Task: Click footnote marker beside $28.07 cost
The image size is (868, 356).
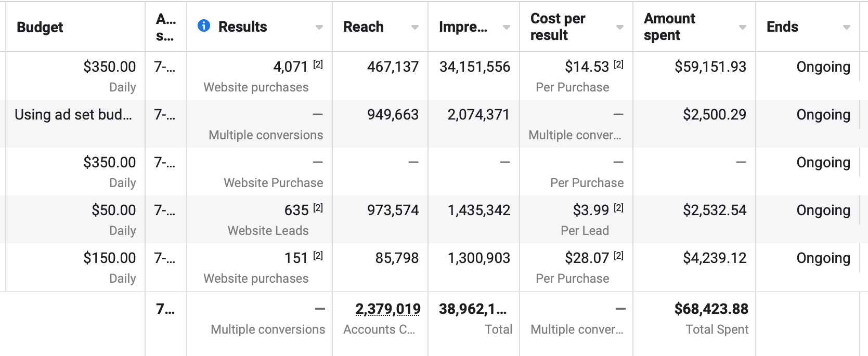Action: tap(618, 256)
